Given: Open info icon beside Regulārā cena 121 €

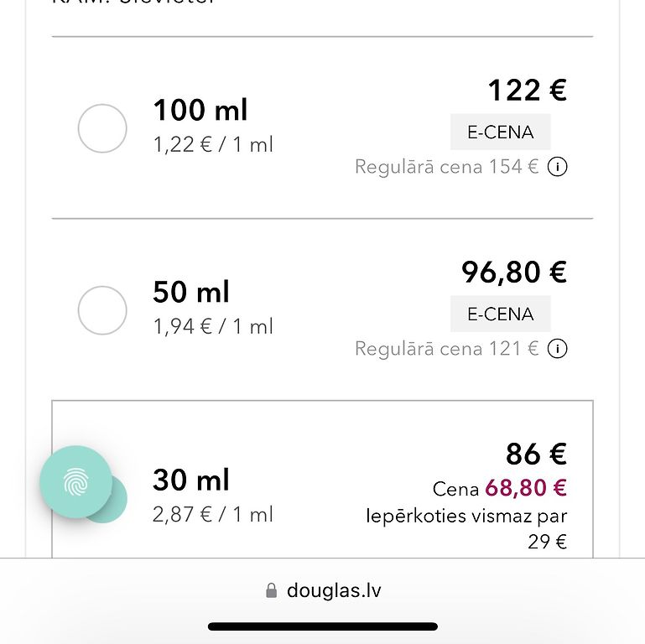Looking at the screenshot, I should click(x=557, y=349).
